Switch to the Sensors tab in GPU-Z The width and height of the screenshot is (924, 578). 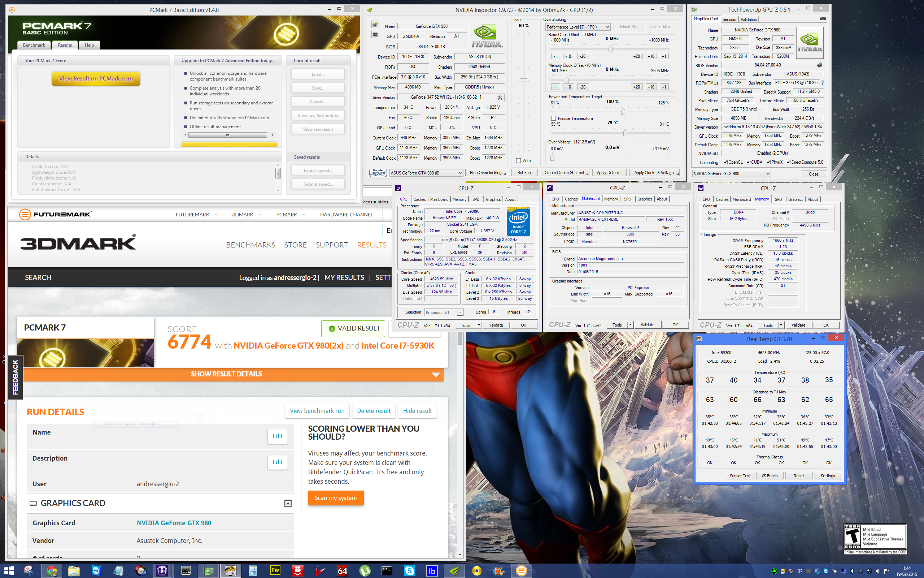tap(729, 20)
